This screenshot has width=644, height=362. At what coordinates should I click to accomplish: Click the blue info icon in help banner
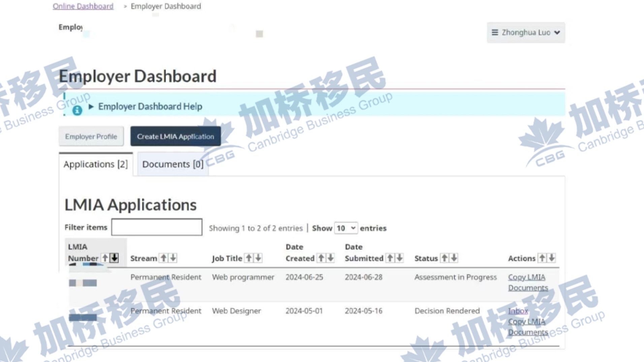tap(77, 110)
